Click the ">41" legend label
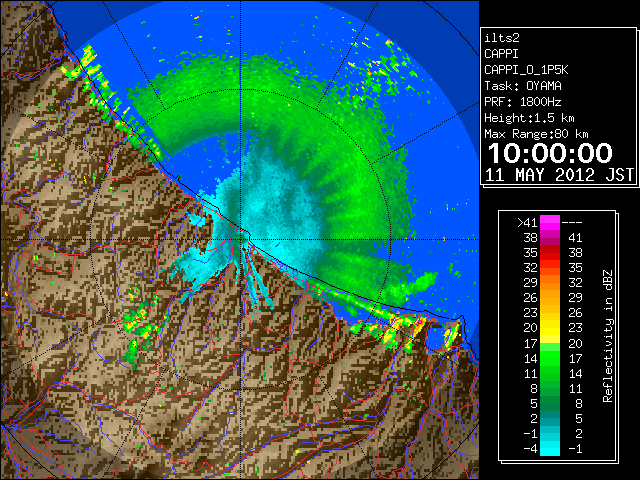 (527, 223)
